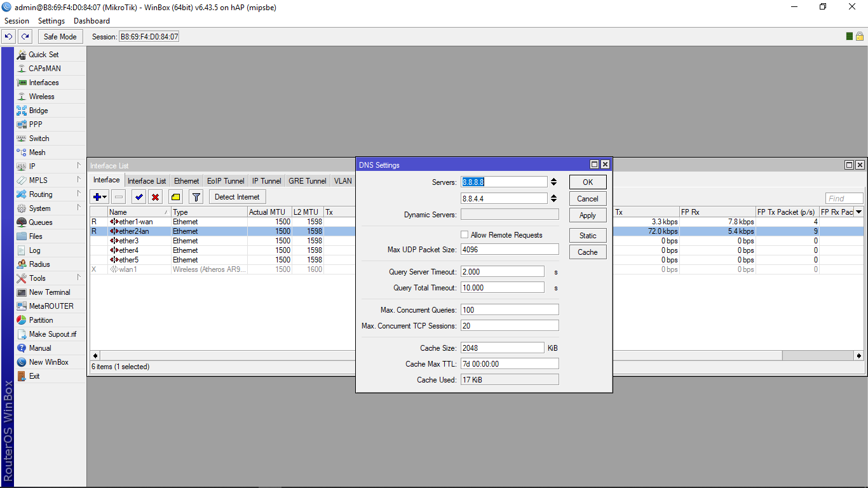
Task: Open the Manual from sidebar
Action: pyautogui.click(x=50, y=348)
